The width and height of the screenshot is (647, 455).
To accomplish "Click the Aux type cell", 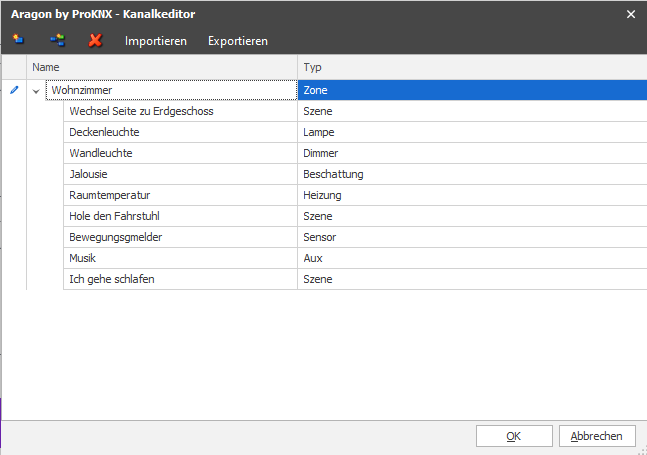I will 472,258.
